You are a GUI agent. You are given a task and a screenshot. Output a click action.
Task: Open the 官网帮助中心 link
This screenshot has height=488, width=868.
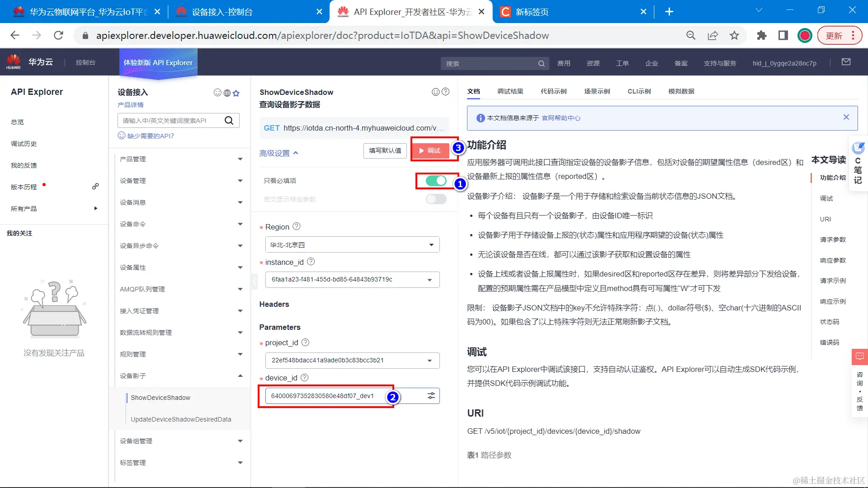pyautogui.click(x=561, y=118)
